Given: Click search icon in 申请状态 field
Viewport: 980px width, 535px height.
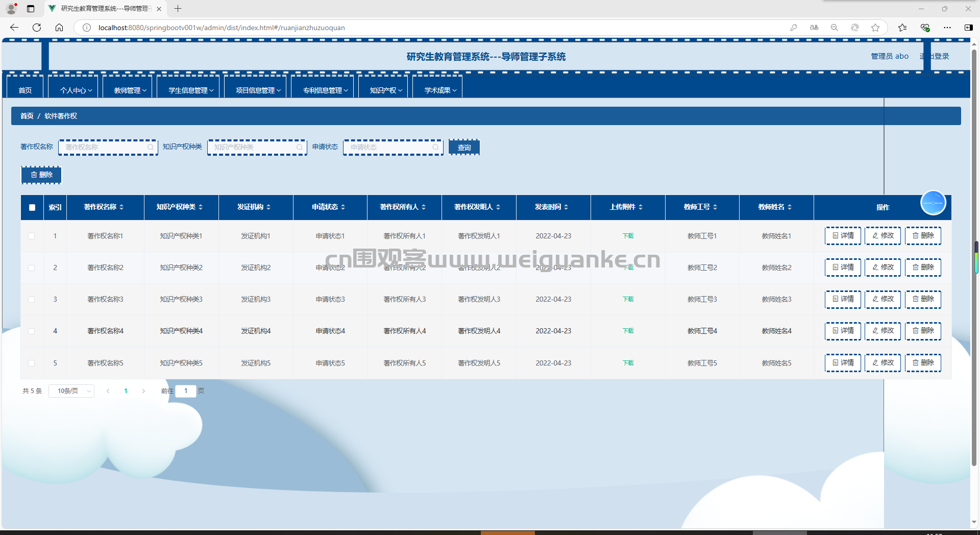Looking at the screenshot, I should (x=435, y=147).
